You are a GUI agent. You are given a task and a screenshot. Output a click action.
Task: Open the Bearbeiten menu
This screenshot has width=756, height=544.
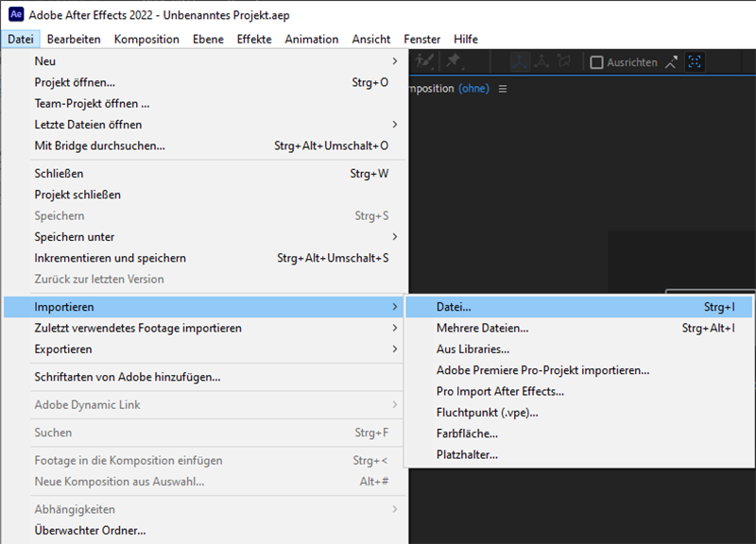[x=74, y=39]
